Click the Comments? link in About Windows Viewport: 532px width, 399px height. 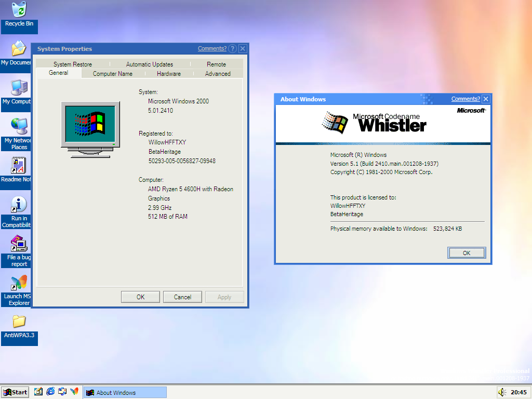click(x=465, y=99)
